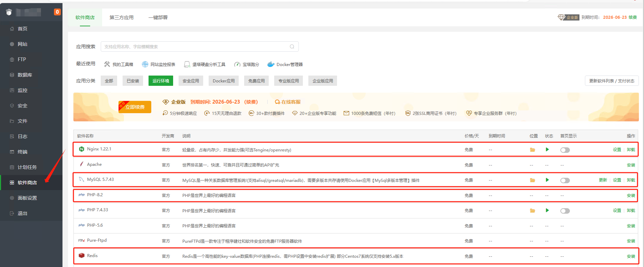
Task: Open 宝塔跑分 recent app
Action: (247, 64)
